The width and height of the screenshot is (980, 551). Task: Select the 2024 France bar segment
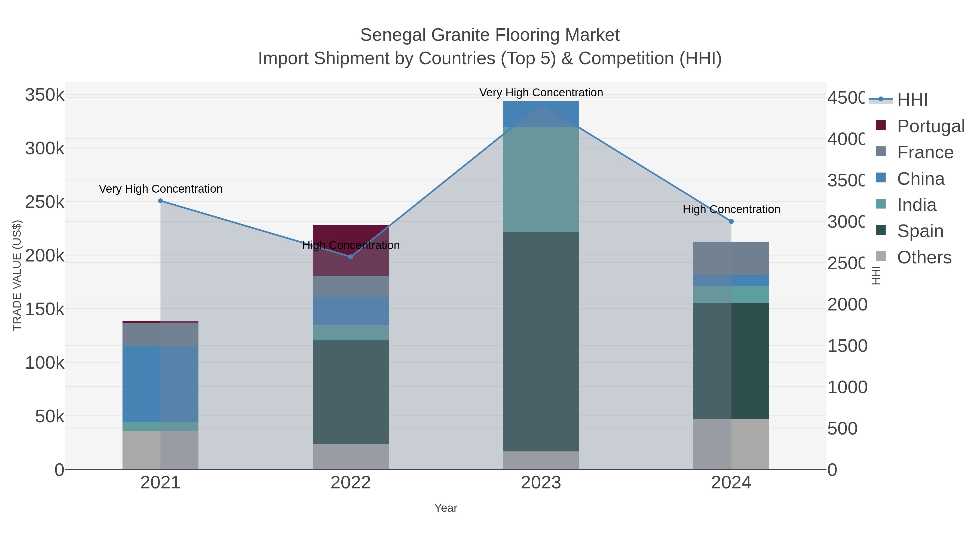(731, 258)
